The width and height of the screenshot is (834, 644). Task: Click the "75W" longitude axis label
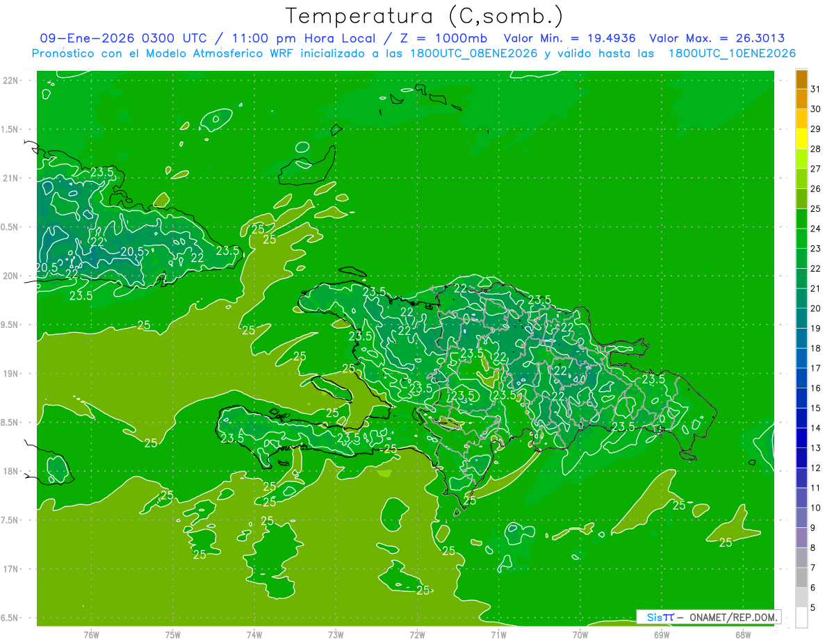tap(173, 634)
